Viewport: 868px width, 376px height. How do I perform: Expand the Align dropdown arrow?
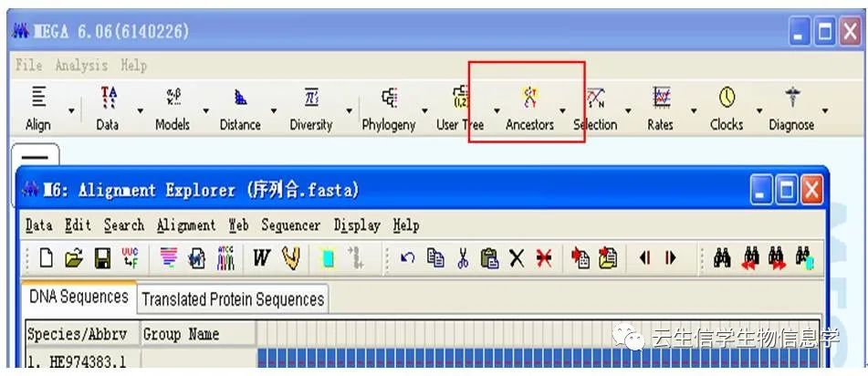[71, 110]
